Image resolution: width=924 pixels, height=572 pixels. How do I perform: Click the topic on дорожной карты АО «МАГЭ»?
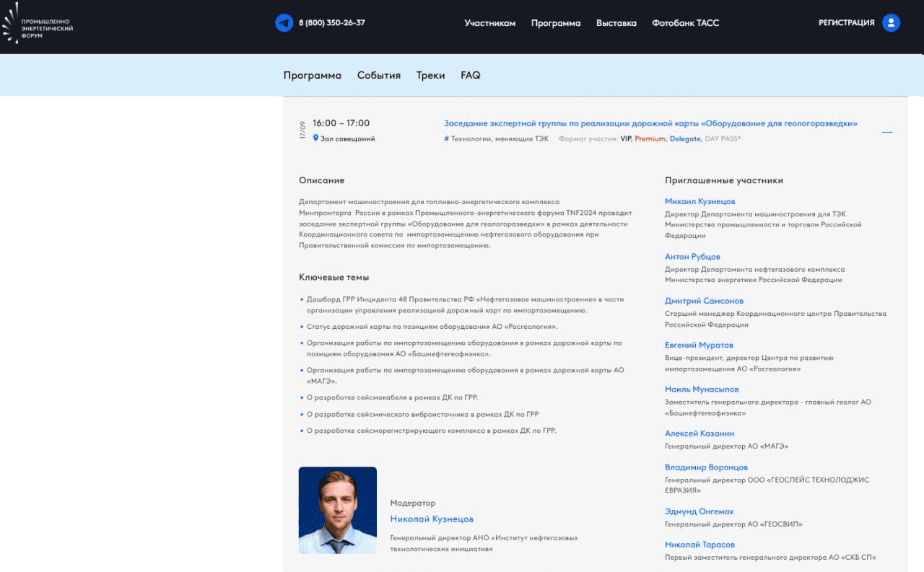pos(465,375)
